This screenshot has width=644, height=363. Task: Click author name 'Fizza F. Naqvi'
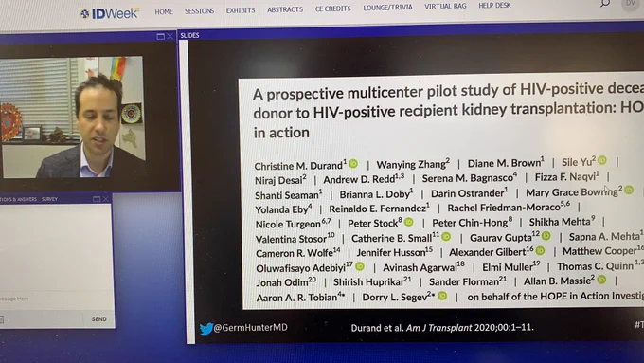click(x=566, y=177)
